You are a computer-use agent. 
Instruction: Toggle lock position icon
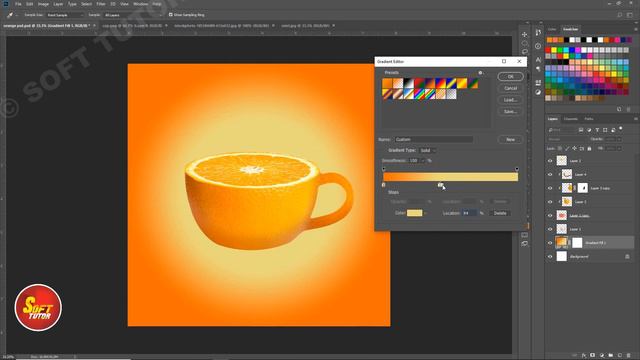[574, 149]
